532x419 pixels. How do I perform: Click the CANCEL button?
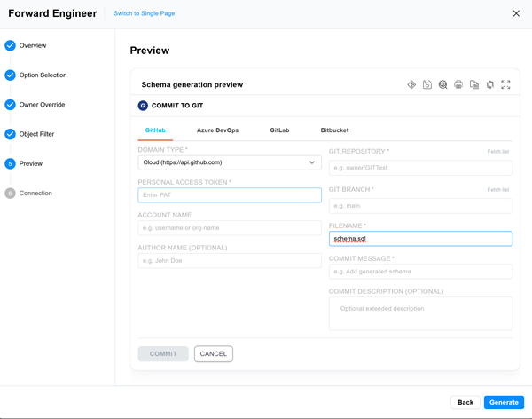(x=214, y=354)
